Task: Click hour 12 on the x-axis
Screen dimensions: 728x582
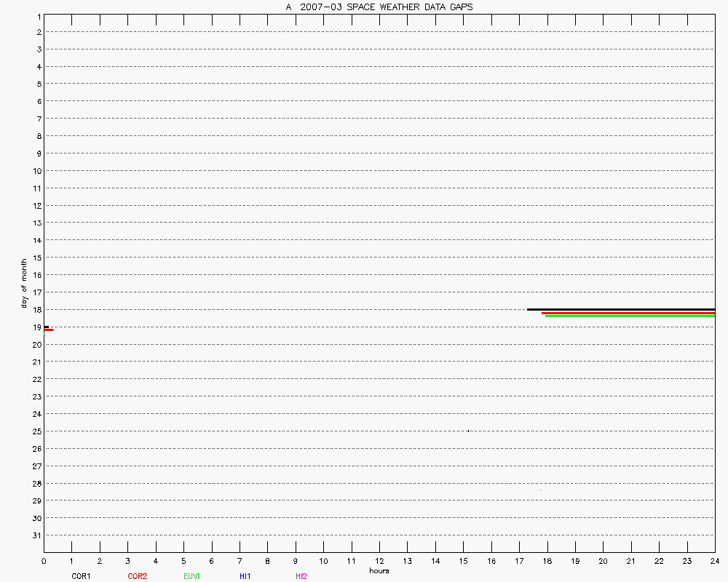Action: pos(379,561)
